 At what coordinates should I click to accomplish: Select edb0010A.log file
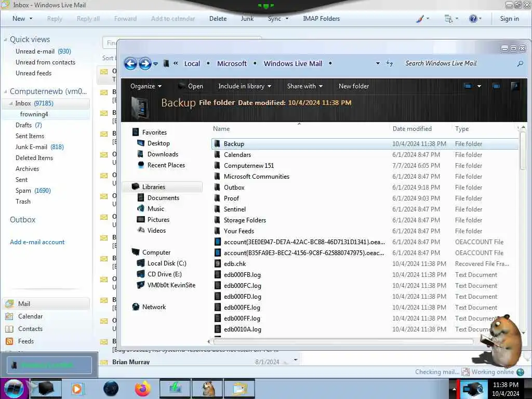pyautogui.click(x=242, y=329)
